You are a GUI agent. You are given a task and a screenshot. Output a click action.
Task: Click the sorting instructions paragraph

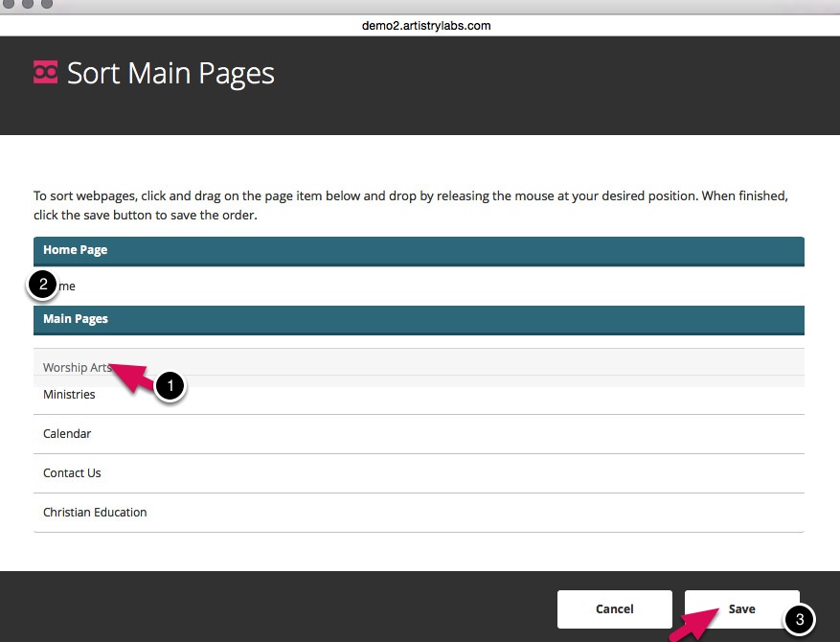(410, 205)
